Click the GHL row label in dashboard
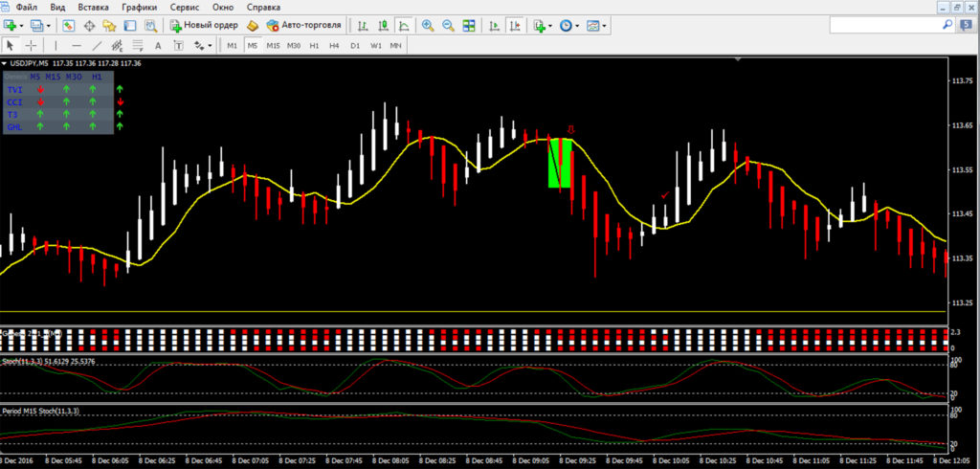980x469 pixels. point(14,127)
